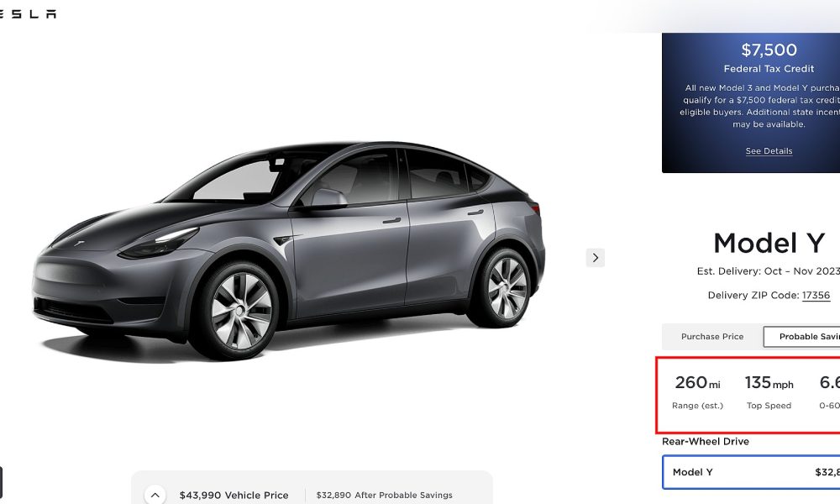Click the $7,500 Federal Tax Credit banner
Viewport: 840px width, 504px height.
click(x=751, y=102)
